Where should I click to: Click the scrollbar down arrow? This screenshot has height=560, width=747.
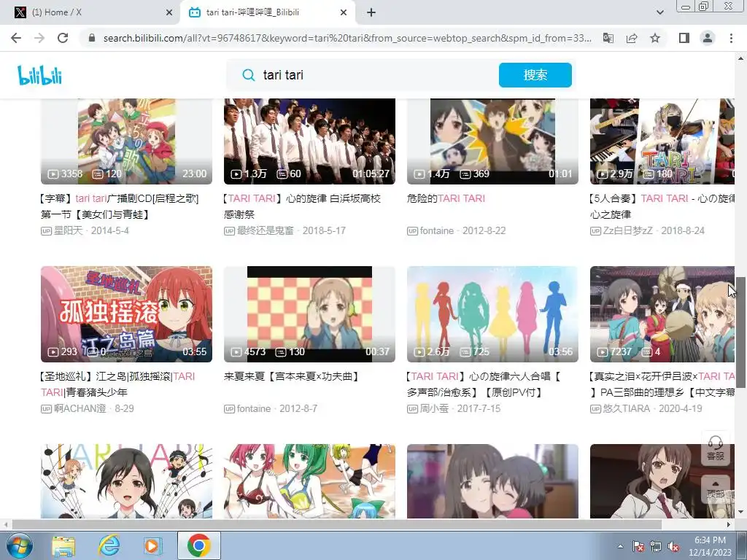click(741, 513)
